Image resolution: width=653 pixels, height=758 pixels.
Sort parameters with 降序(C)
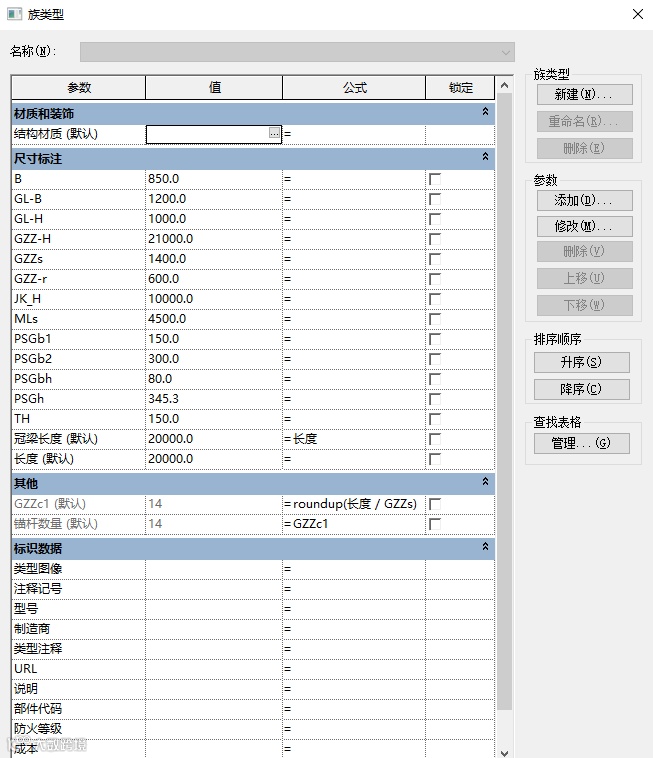tap(581, 389)
